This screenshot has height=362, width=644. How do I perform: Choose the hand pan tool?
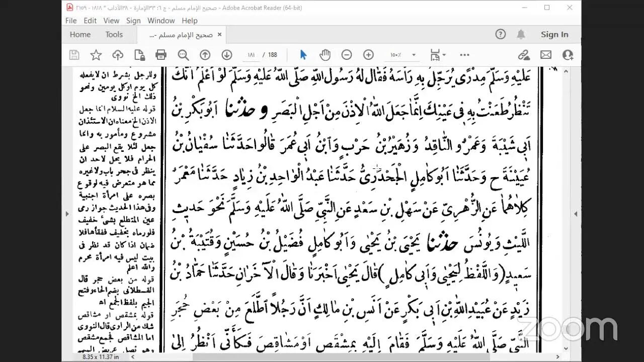pos(325,55)
